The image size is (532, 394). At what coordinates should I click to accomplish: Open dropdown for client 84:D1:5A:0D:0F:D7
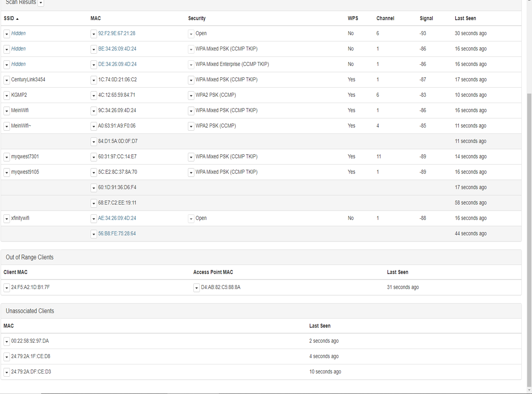pyautogui.click(x=94, y=142)
